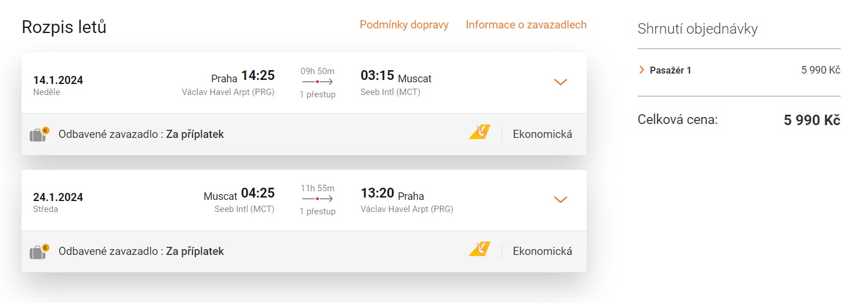Click the 14:25 Praha departure time
The height and width of the screenshot is (303, 868).
(258, 76)
